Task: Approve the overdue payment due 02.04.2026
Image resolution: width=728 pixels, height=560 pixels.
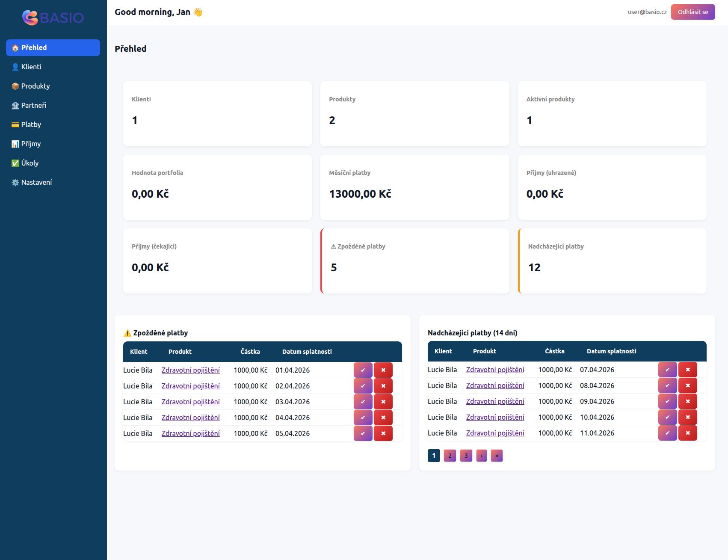Action: coord(363,386)
